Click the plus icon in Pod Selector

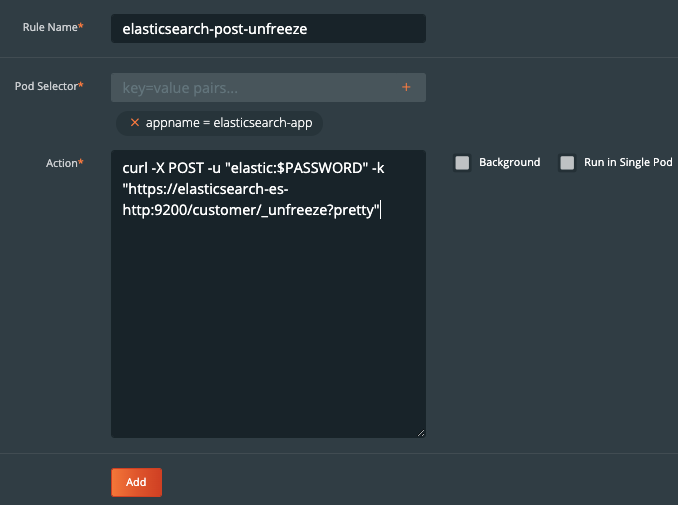[x=406, y=88]
